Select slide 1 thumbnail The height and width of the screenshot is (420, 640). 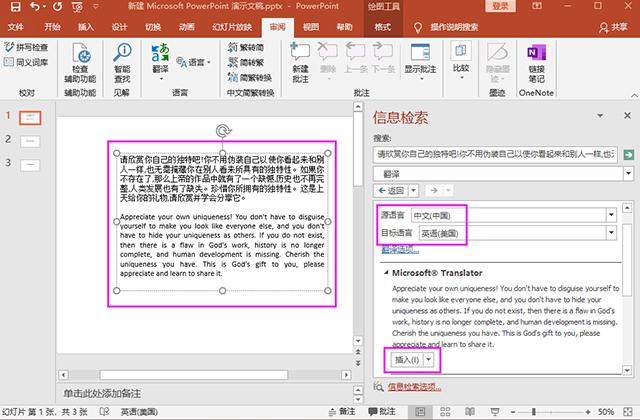click(x=30, y=118)
